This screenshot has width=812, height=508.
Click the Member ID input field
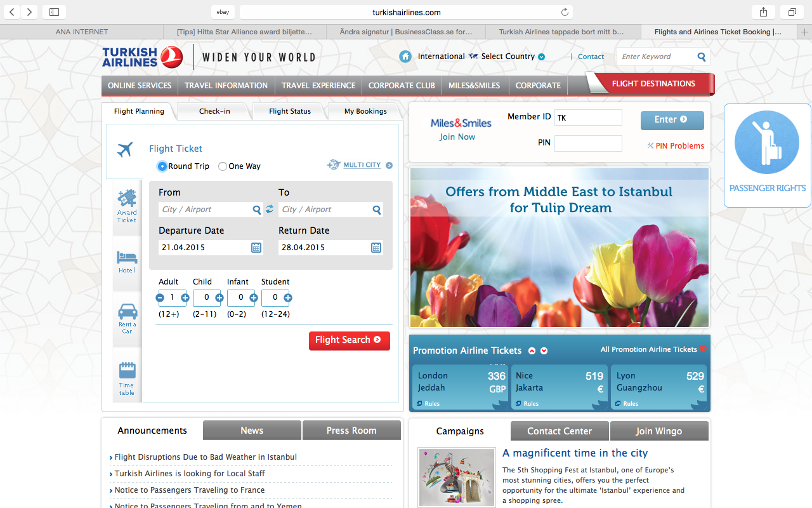588,117
